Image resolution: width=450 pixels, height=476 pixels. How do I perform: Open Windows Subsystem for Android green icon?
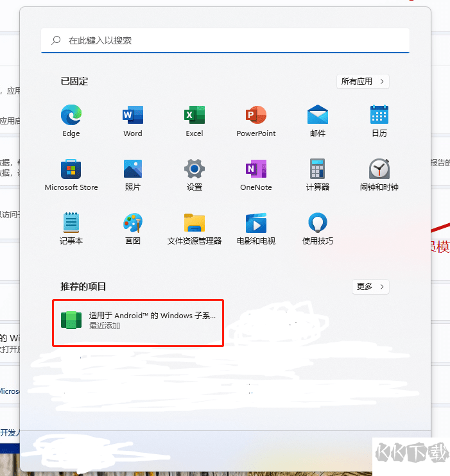[71, 320]
